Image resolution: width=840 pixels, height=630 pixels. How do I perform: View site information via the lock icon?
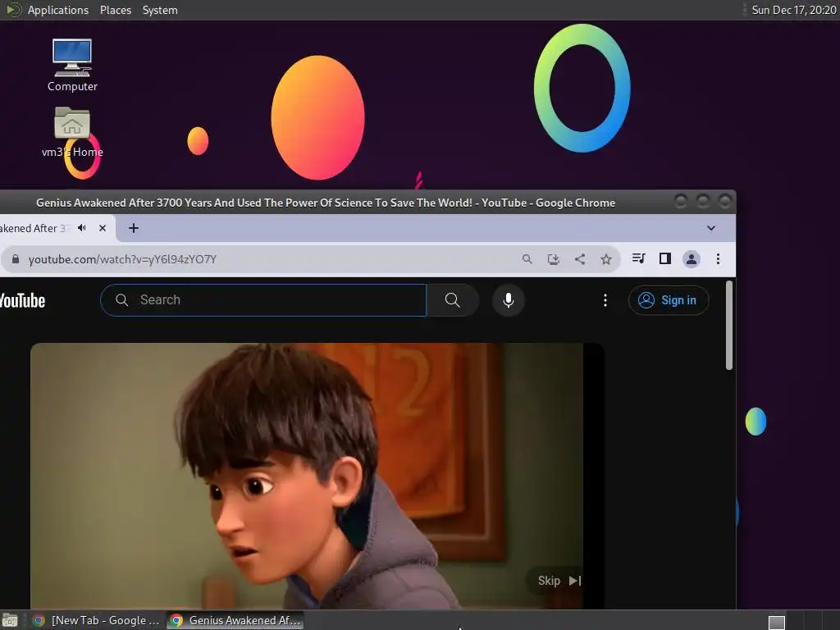[16, 259]
